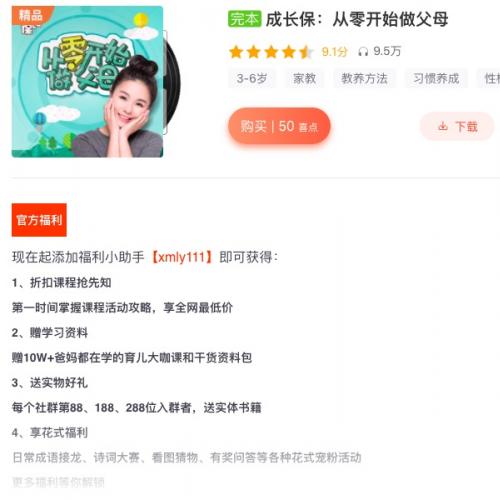The image size is (500, 500).
Task: Open the 习惯养成 tag
Action: pyautogui.click(x=436, y=79)
